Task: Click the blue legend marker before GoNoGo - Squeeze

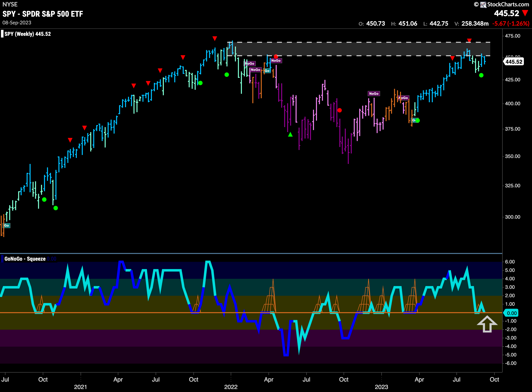Action: pos(2,259)
